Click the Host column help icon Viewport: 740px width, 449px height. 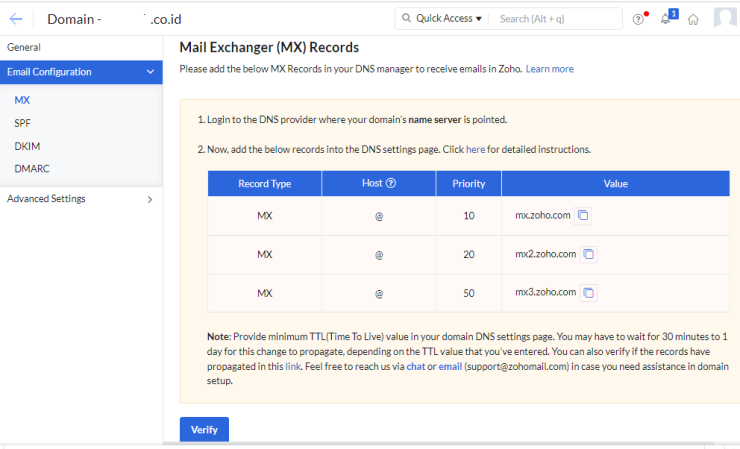[x=391, y=183]
